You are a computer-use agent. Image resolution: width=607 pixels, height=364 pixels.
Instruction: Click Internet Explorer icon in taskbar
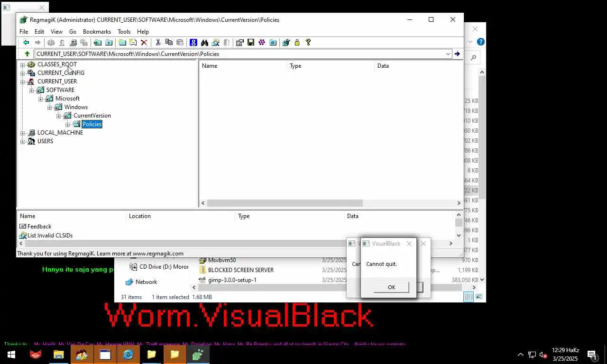(128, 355)
